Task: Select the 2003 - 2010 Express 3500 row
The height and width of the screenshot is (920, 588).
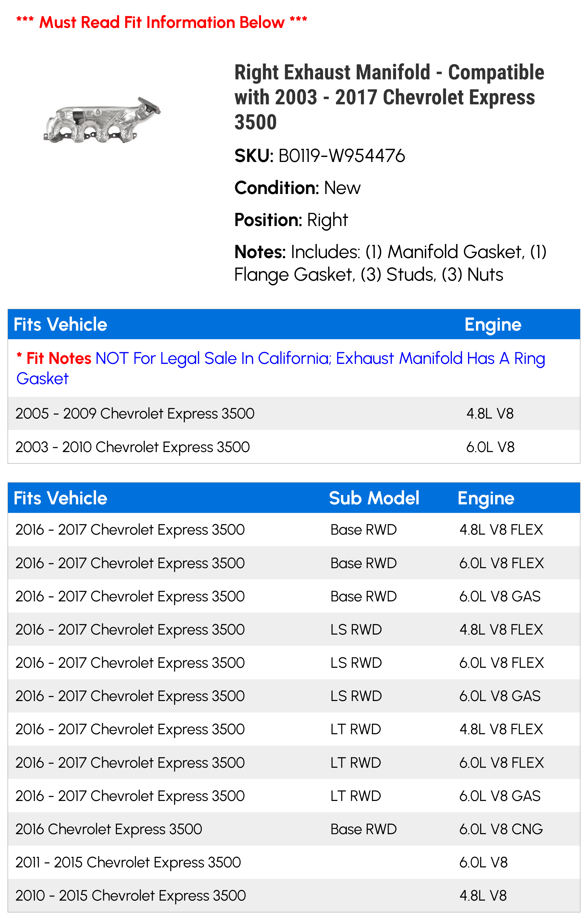Action: point(294,447)
